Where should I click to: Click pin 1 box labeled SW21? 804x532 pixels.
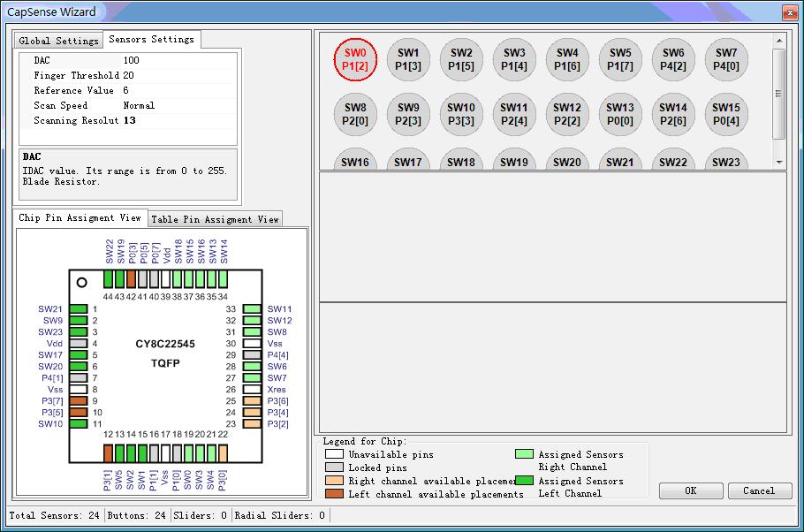[x=79, y=309]
